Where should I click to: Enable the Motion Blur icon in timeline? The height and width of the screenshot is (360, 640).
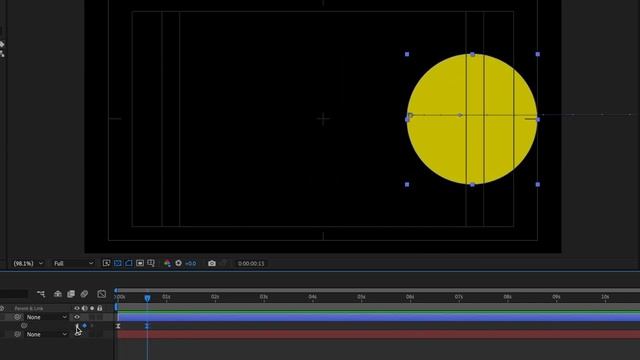[x=84, y=293]
